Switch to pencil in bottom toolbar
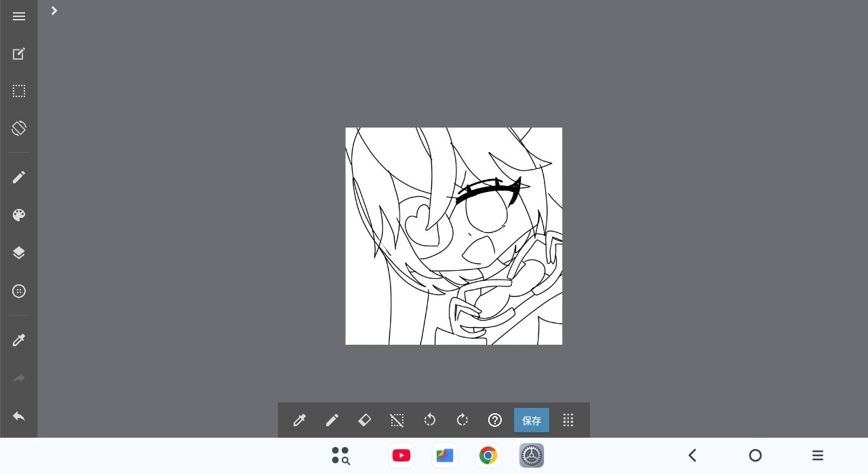Viewport: 868px width, 473px height. [x=332, y=420]
